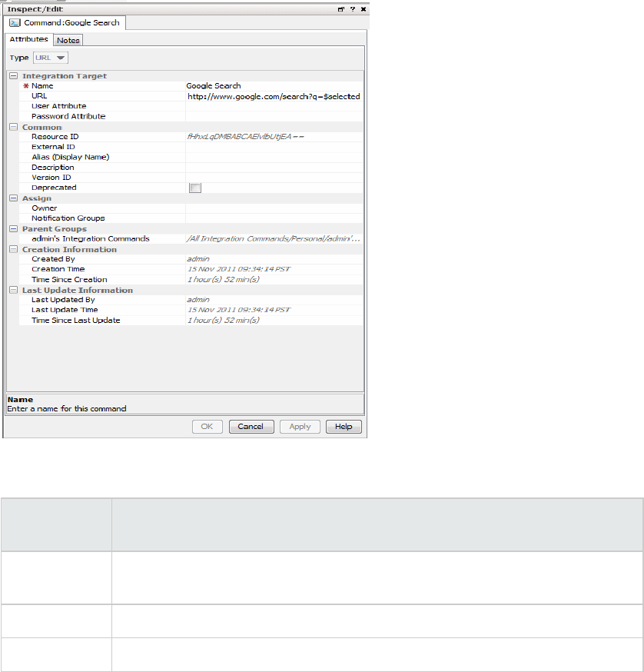Open the question mark help icon
The image size is (644, 672).
click(x=353, y=9)
